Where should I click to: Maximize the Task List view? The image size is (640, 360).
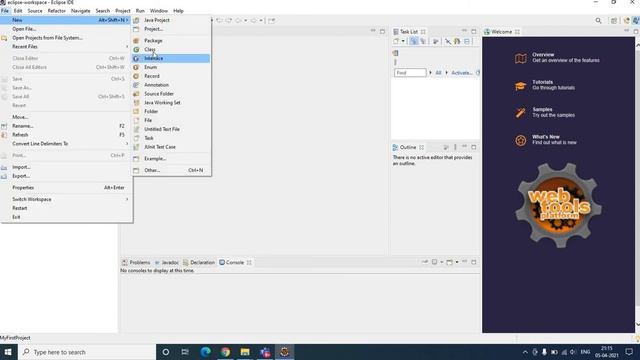[474, 31]
